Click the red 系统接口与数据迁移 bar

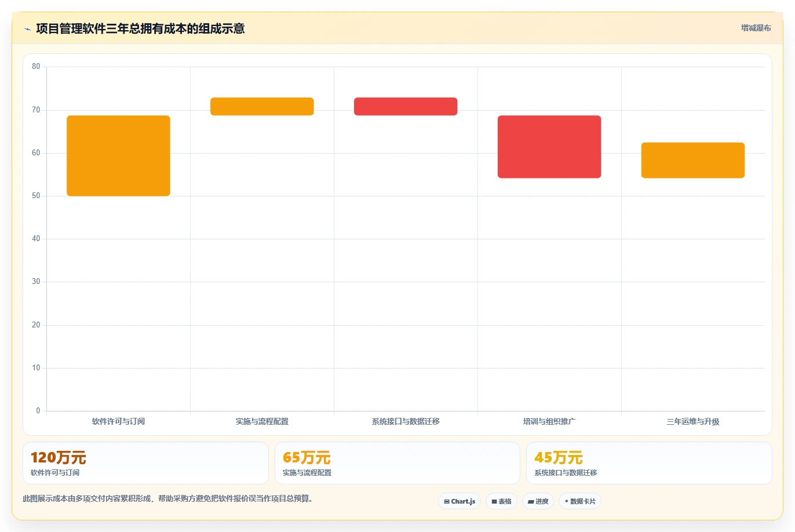406,107
